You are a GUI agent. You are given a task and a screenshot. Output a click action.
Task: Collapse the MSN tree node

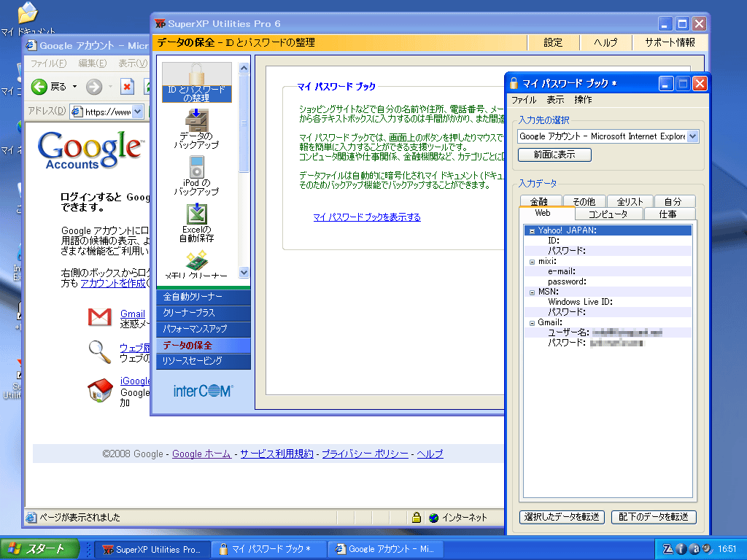[x=532, y=292]
